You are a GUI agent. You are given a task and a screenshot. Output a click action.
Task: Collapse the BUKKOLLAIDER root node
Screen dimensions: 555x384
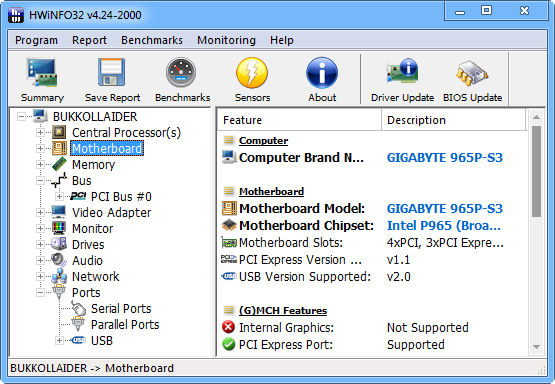21,116
